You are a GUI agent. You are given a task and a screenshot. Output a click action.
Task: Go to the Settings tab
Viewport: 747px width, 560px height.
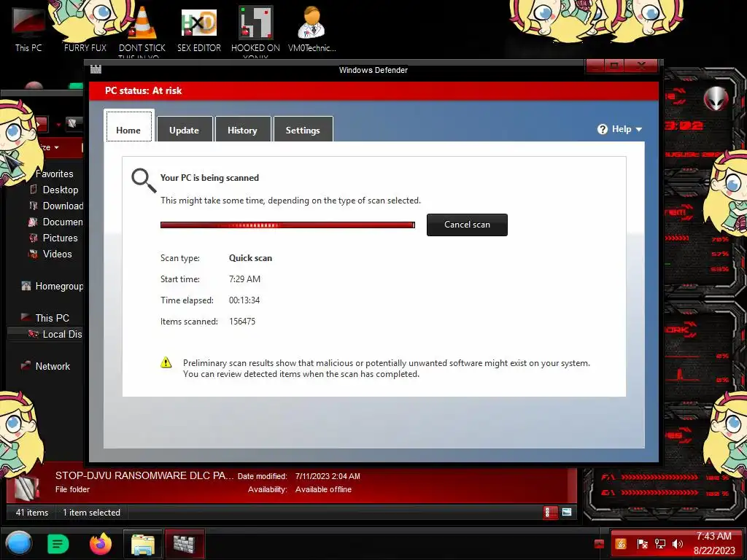(x=303, y=130)
